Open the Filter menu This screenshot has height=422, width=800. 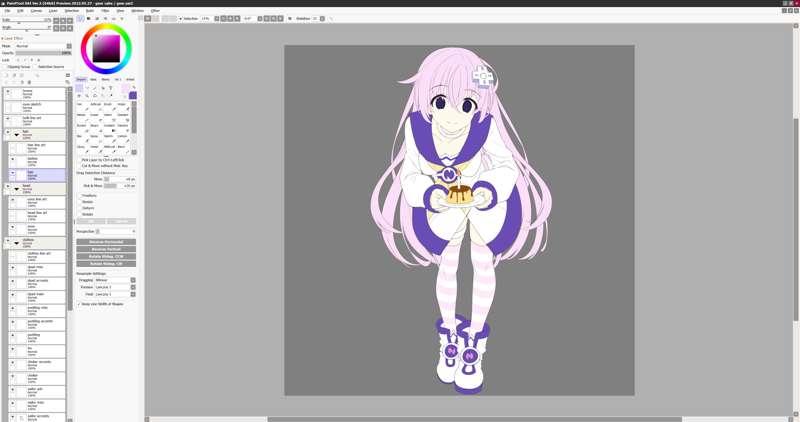[105, 10]
